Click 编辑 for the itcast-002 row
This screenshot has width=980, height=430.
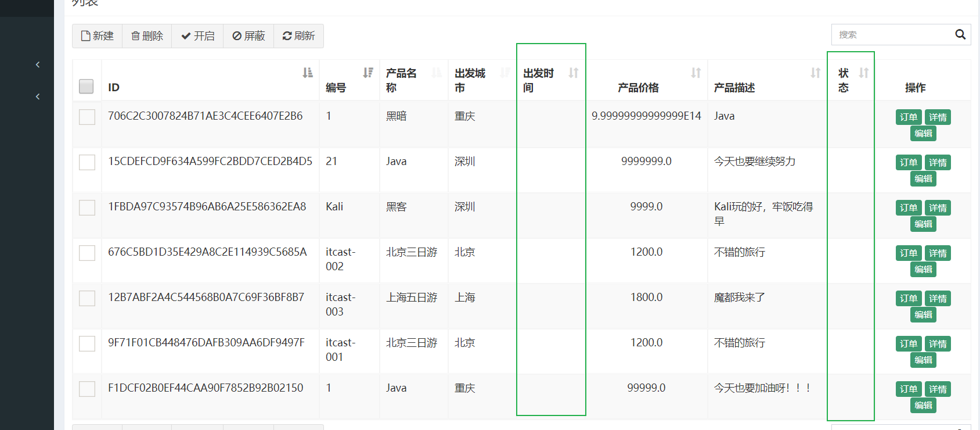[x=923, y=270]
